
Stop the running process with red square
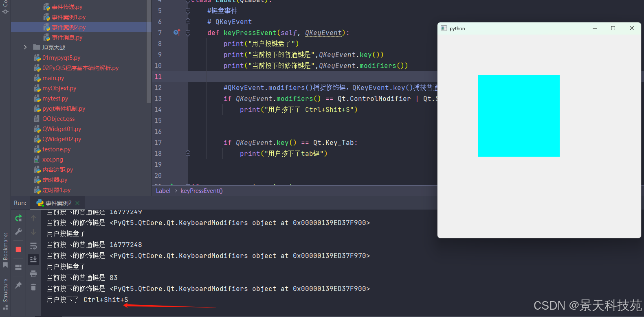click(18, 249)
